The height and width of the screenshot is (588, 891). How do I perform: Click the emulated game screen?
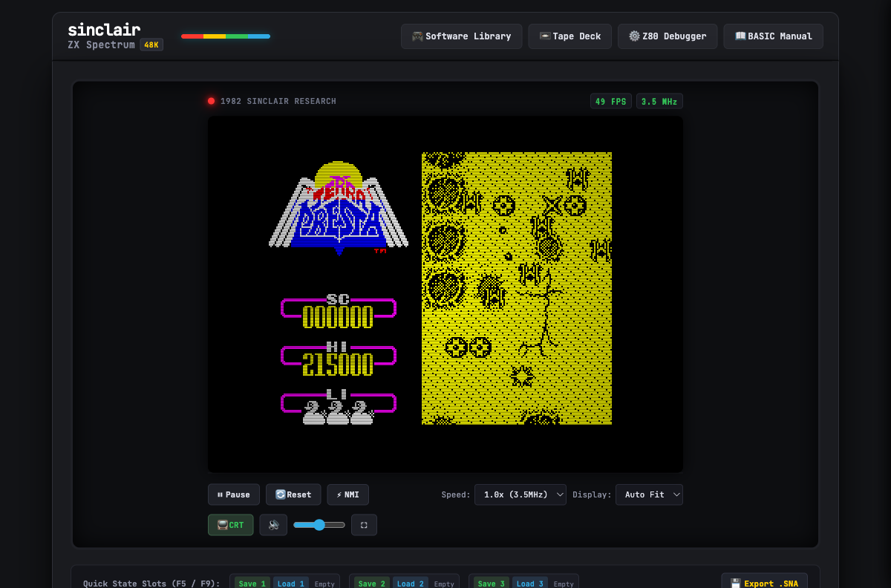[446, 294]
